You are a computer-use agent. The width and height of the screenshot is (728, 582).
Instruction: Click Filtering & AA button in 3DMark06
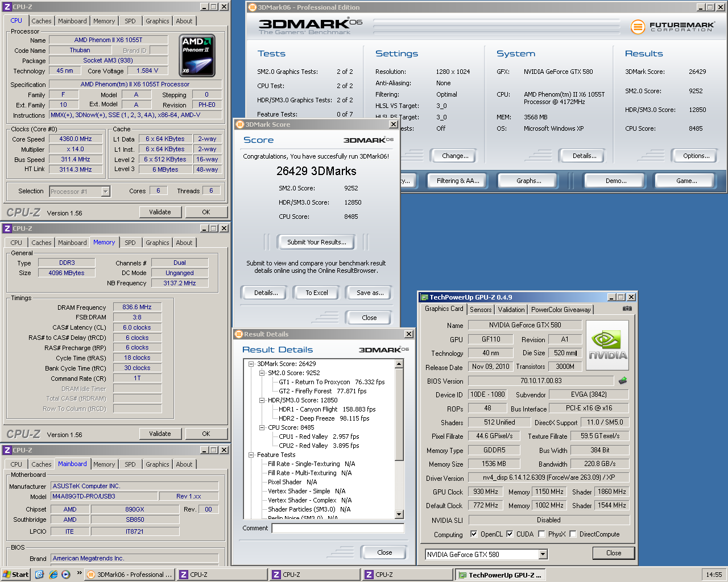pos(458,181)
